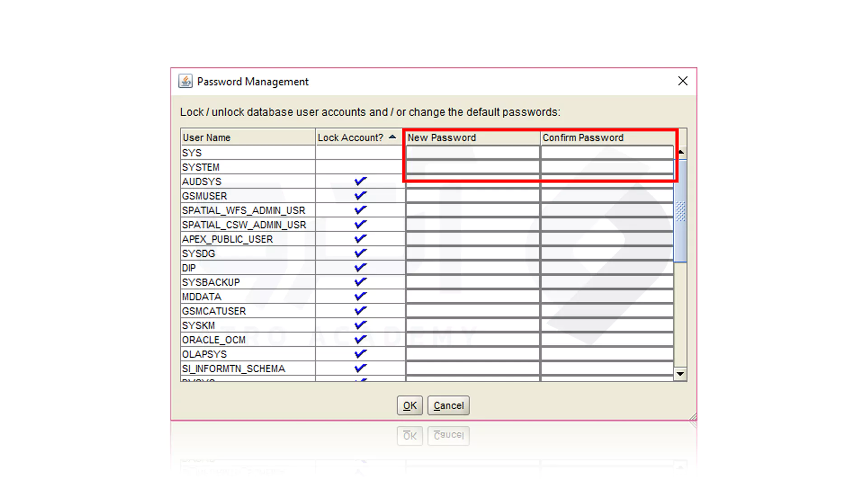Click the Java icon in the title bar

click(185, 81)
